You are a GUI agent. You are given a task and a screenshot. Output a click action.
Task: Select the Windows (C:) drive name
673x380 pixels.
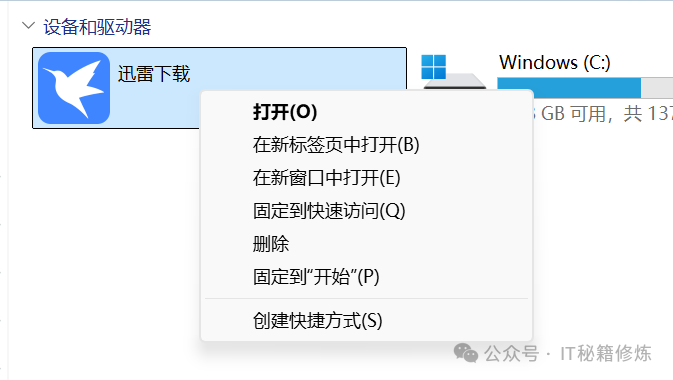pos(555,63)
